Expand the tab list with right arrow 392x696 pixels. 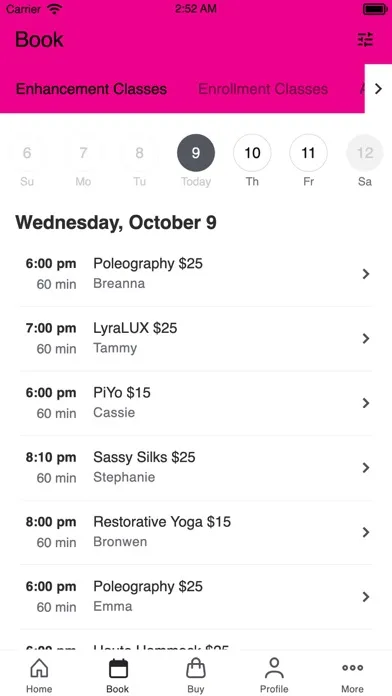tap(378, 89)
